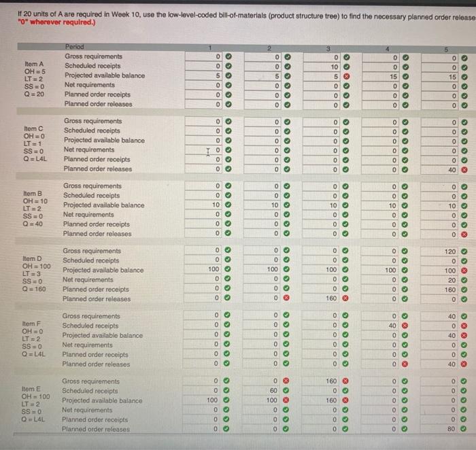Click the "Q = 40" label under Item B
476x450 pixels.
(33, 224)
